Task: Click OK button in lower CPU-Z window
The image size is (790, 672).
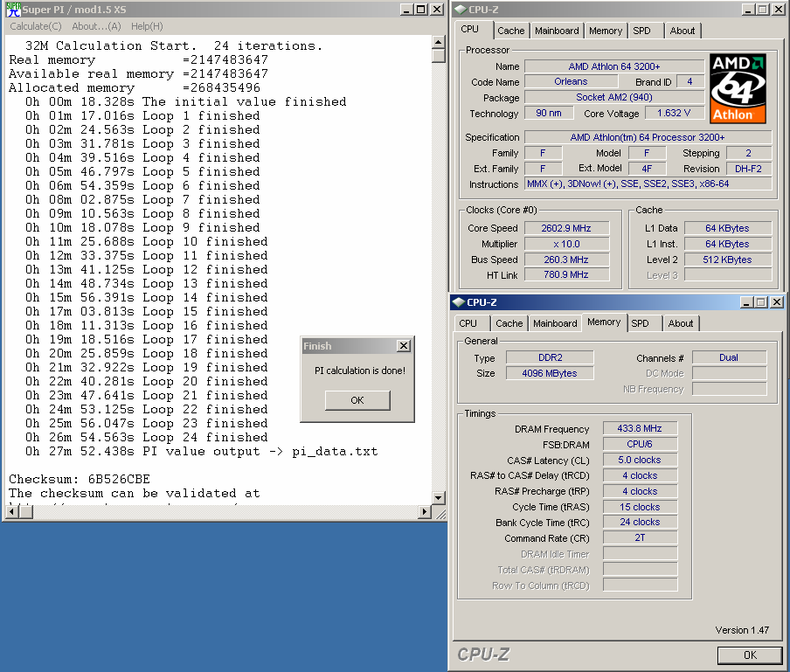Action: [x=750, y=655]
